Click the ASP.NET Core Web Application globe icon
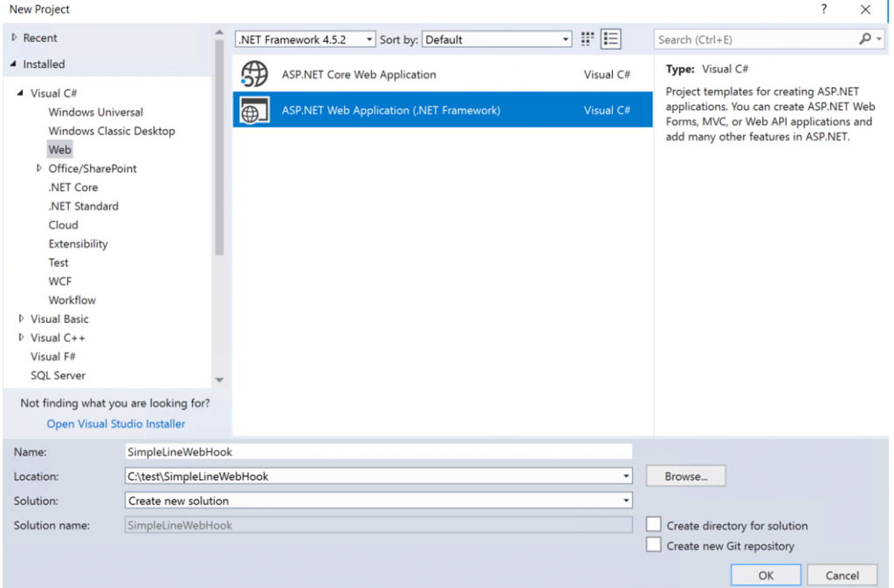Image resolution: width=894 pixels, height=588 pixels. [x=254, y=74]
